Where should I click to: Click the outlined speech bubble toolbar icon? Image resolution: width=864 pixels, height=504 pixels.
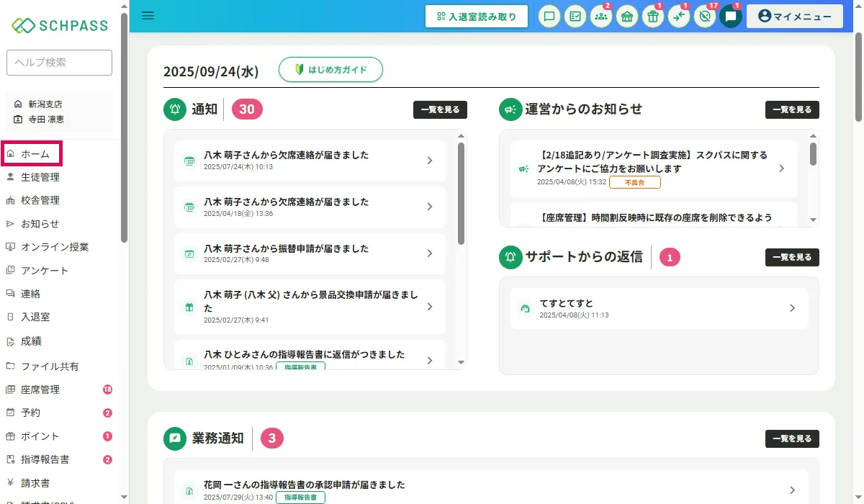(x=549, y=17)
